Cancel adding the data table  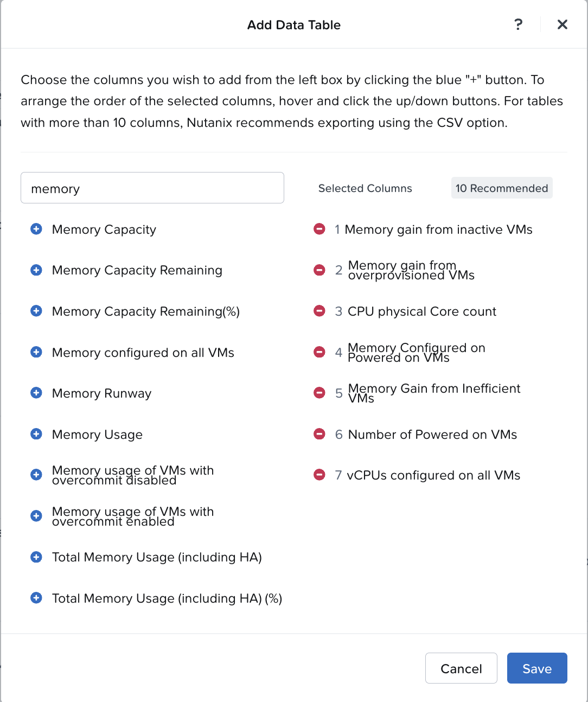pos(461,668)
